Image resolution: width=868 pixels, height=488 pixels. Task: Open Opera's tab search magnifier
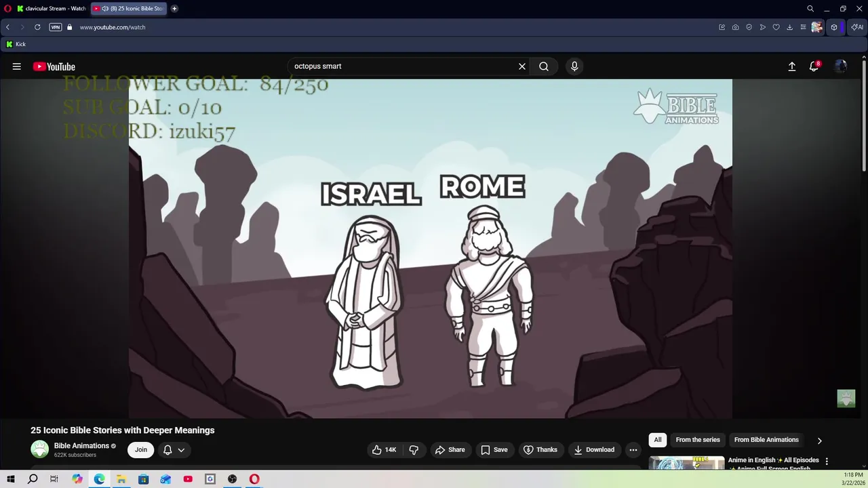tap(810, 9)
